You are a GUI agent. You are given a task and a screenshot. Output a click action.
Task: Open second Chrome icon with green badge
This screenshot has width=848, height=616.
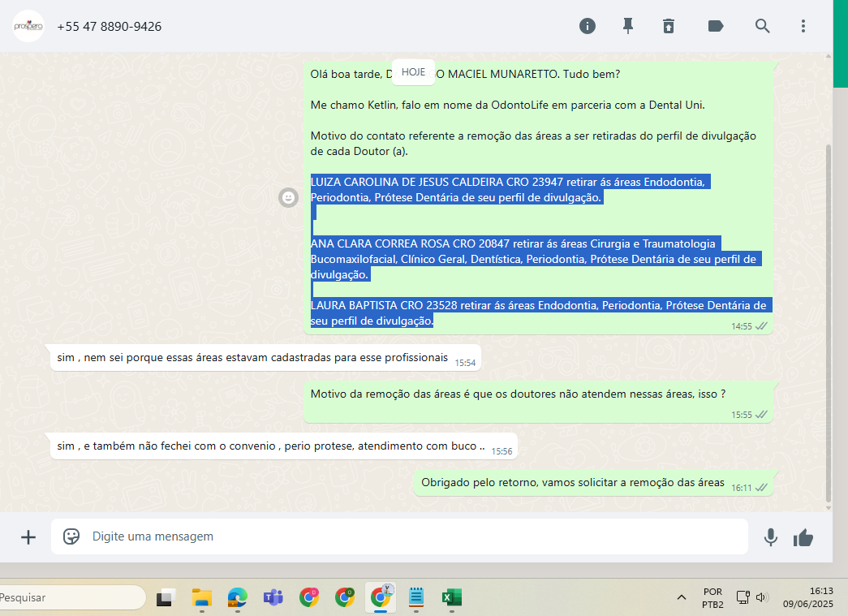[x=345, y=597]
